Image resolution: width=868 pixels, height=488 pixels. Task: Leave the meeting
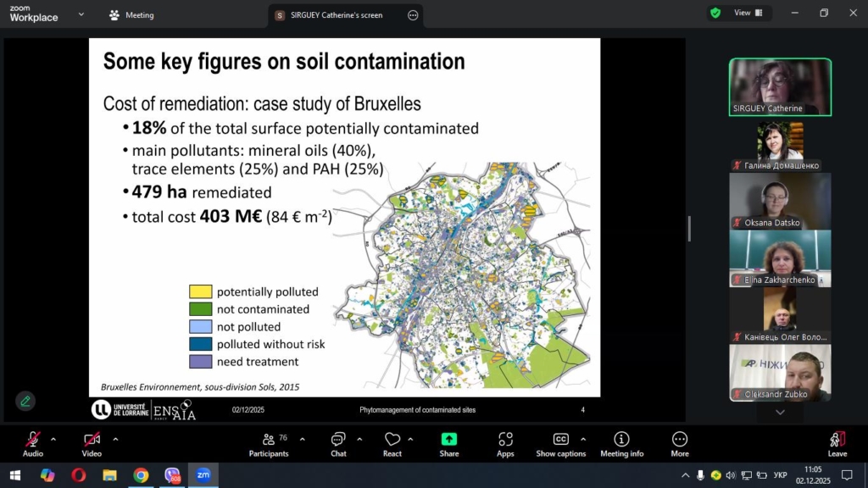[x=837, y=443]
